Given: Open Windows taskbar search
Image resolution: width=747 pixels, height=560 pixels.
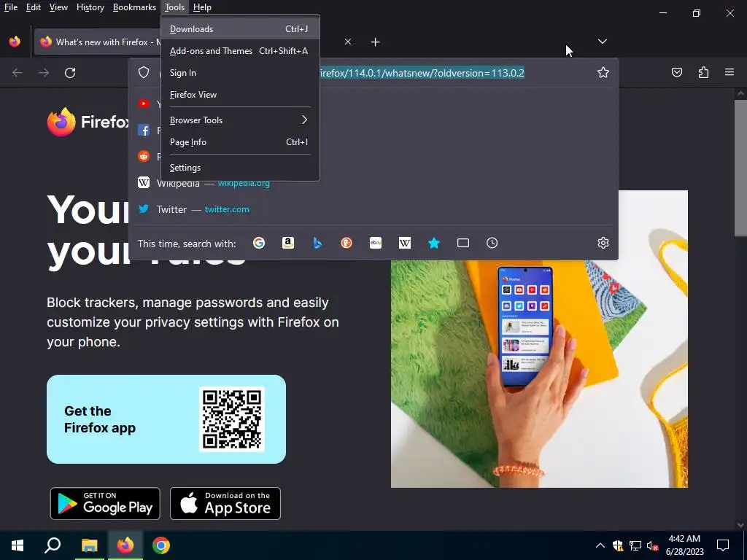Looking at the screenshot, I should pos(53,545).
